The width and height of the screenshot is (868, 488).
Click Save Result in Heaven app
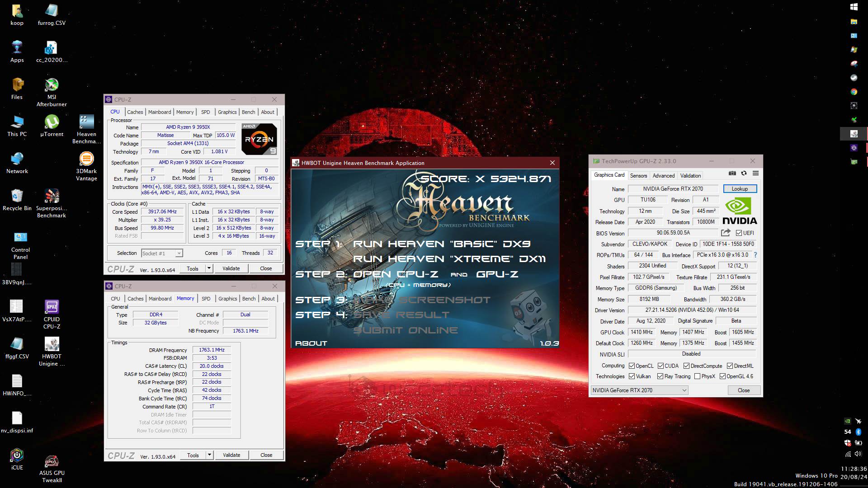[x=401, y=315]
